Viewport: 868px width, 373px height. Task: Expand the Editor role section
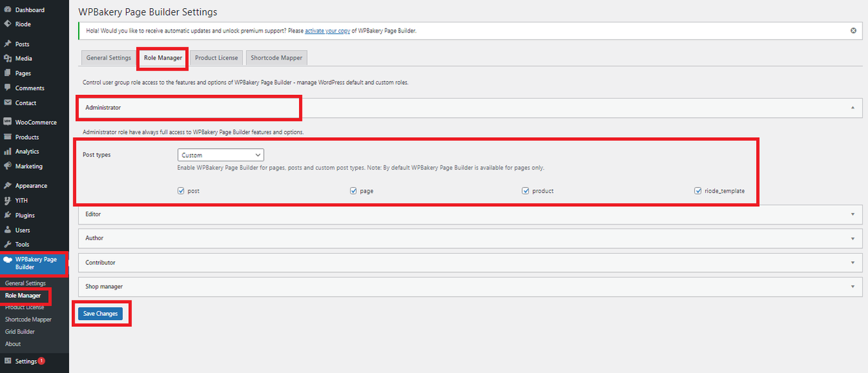click(x=470, y=214)
